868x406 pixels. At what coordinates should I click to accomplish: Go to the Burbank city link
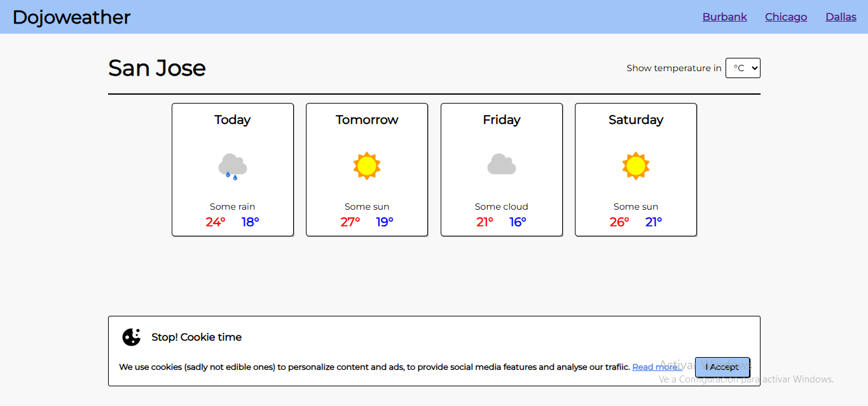(x=724, y=17)
